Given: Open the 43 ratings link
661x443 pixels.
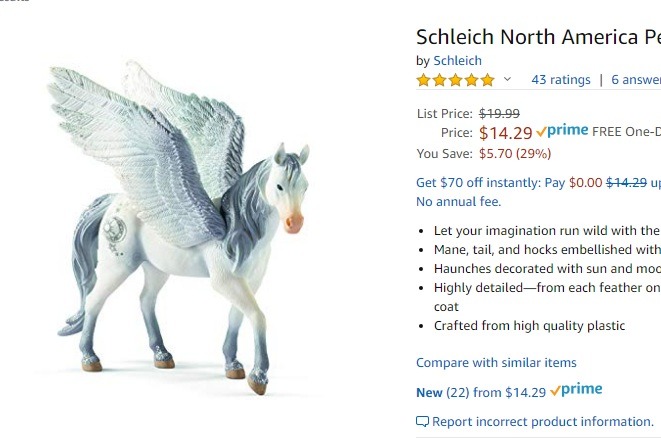Looking at the screenshot, I should point(560,80).
